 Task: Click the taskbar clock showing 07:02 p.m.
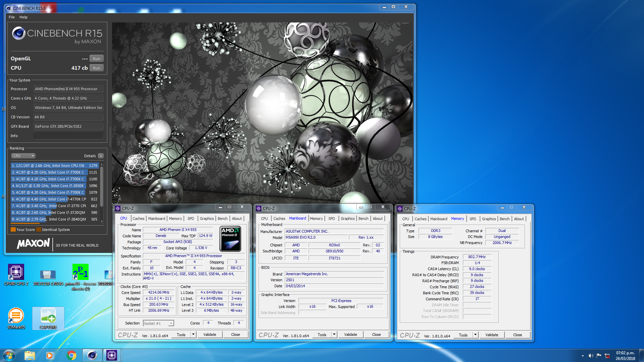click(x=625, y=356)
